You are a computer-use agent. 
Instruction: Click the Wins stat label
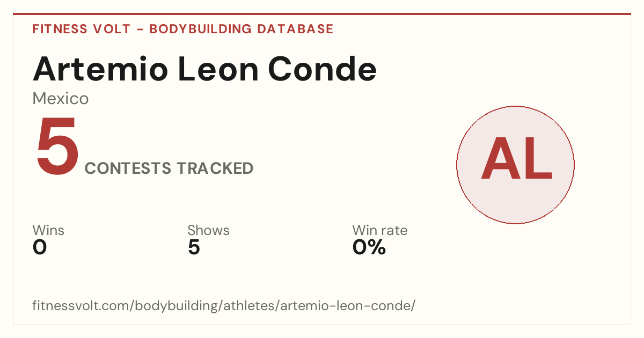(x=48, y=230)
